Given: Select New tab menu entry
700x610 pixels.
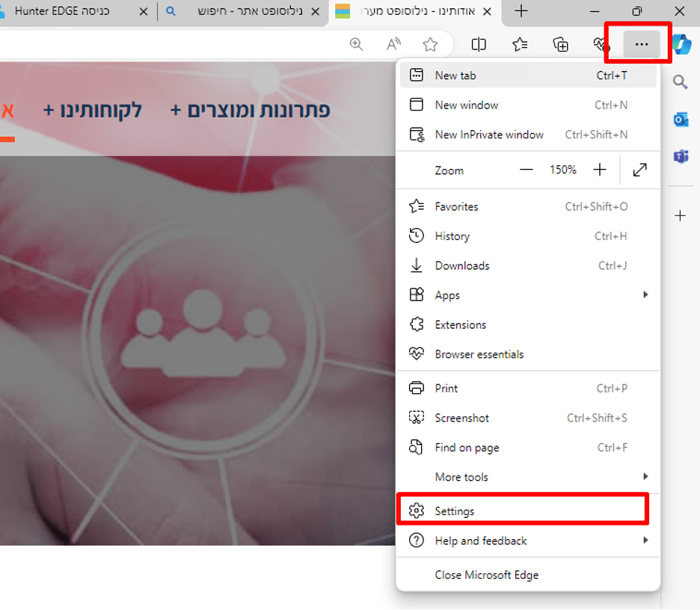Looking at the screenshot, I should point(528,76).
